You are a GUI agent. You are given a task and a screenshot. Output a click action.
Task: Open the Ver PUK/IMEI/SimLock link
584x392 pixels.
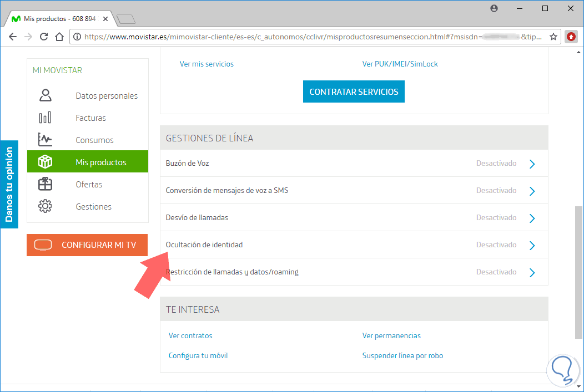400,64
